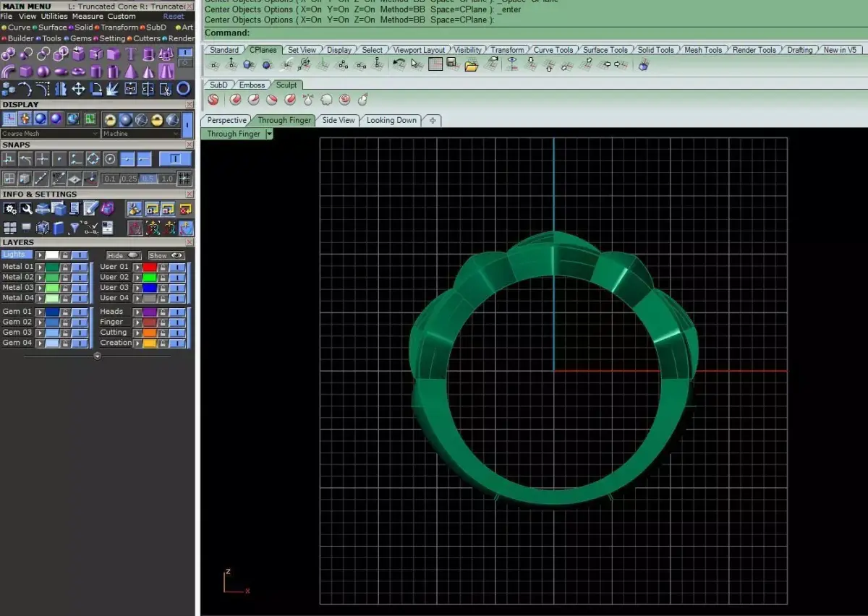Switch to the Perspective viewport tab
868x616 pixels.
[x=226, y=120]
